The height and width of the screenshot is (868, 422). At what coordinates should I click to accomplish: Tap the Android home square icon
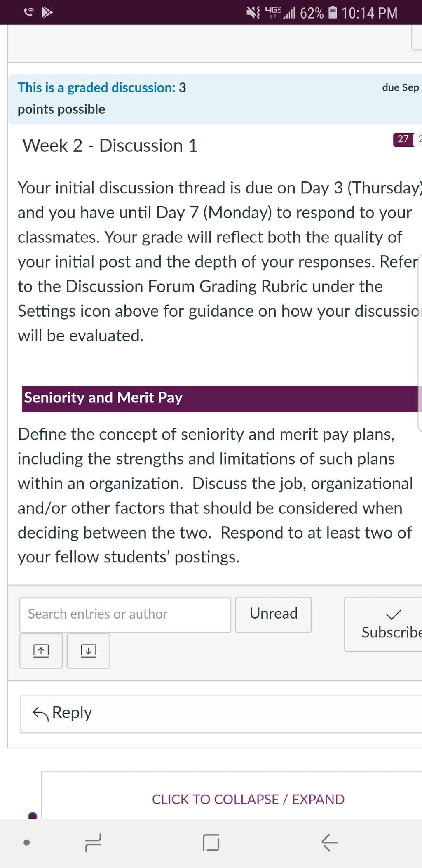[211, 842]
